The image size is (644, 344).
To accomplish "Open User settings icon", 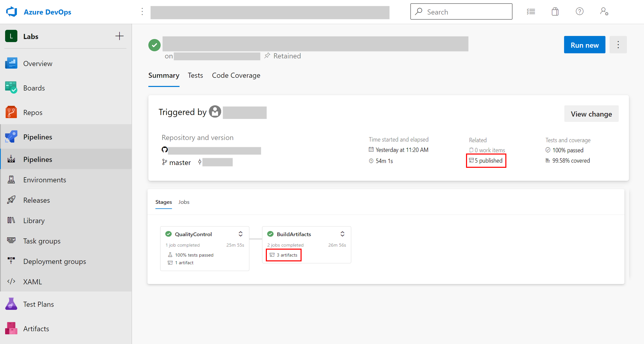I will click(604, 12).
